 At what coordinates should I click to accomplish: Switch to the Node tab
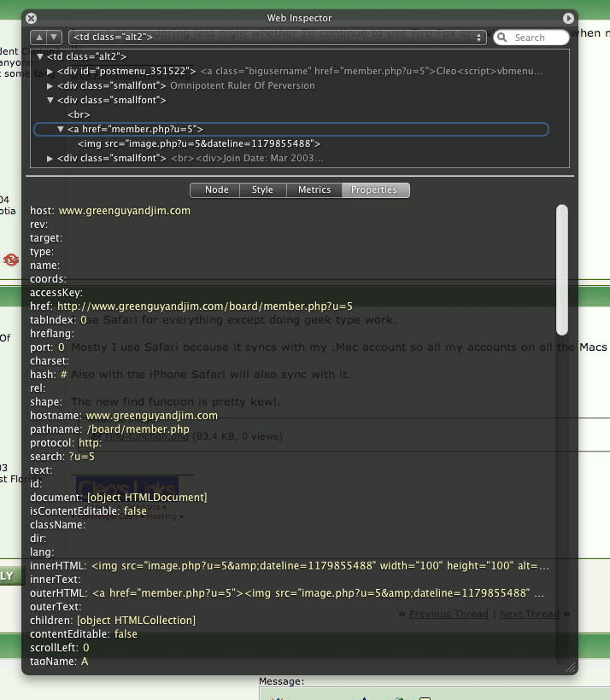(216, 190)
